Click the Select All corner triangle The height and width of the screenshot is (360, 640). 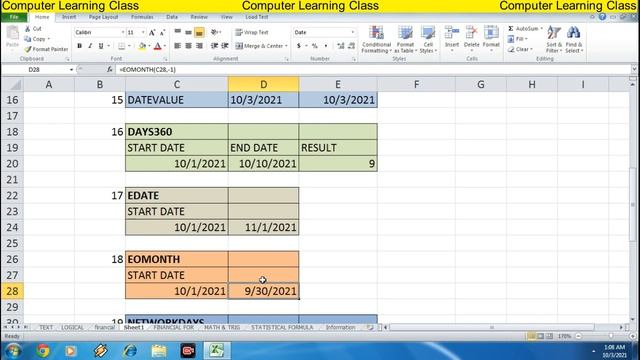click(16, 85)
